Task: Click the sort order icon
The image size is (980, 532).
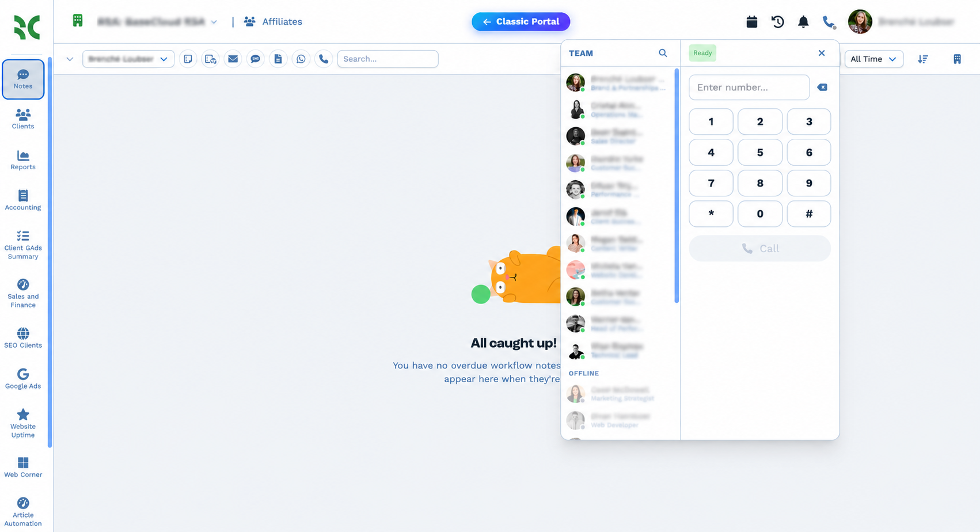Action: [x=923, y=59]
